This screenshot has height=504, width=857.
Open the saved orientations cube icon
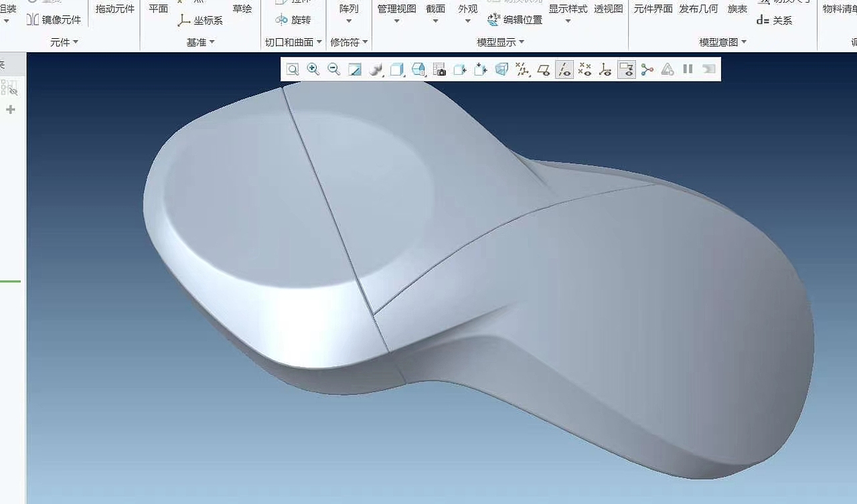tap(418, 70)
